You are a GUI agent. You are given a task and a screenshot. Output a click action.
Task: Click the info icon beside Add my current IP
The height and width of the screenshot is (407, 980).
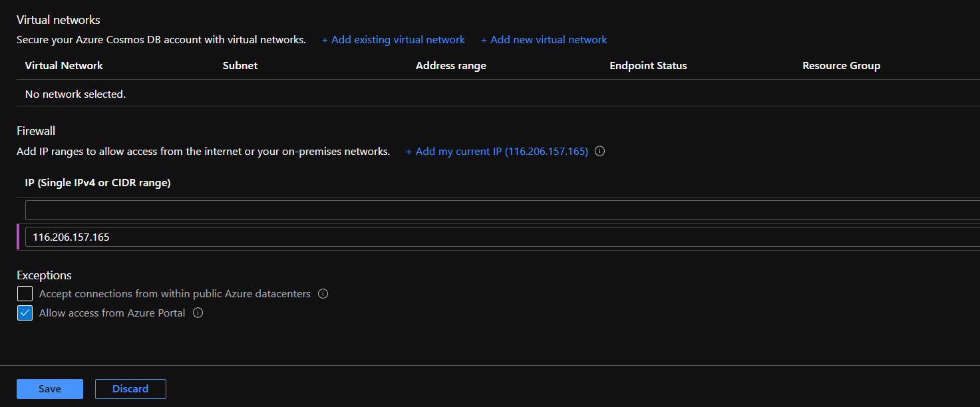click(x=599, y=152)
